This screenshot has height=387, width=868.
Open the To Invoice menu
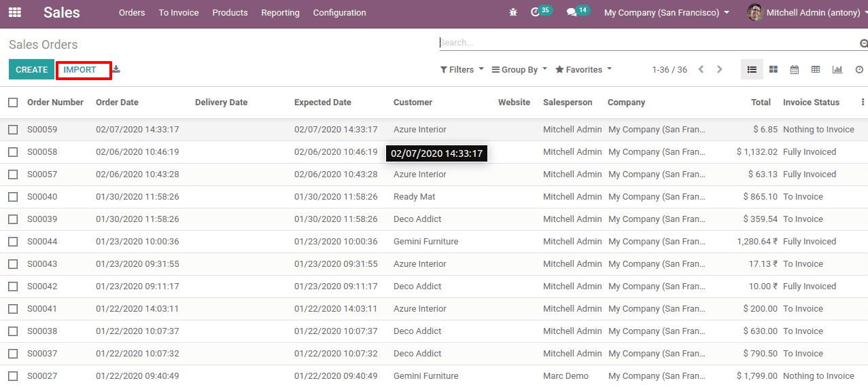coord(179,13)
